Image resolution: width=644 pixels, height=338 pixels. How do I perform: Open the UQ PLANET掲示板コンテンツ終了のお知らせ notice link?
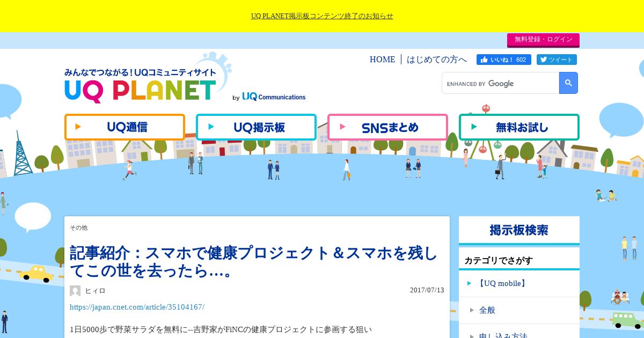click(322, 16)
